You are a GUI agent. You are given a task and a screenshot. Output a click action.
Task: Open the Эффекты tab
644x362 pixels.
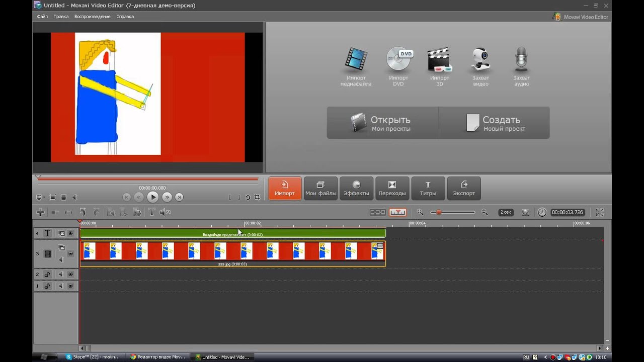pos(356,189)
